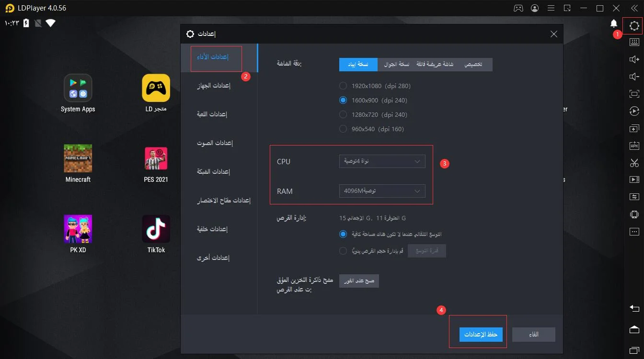644x359 pixels.
Task: Open the keyboard mapping tool
Action: point(634,42)
